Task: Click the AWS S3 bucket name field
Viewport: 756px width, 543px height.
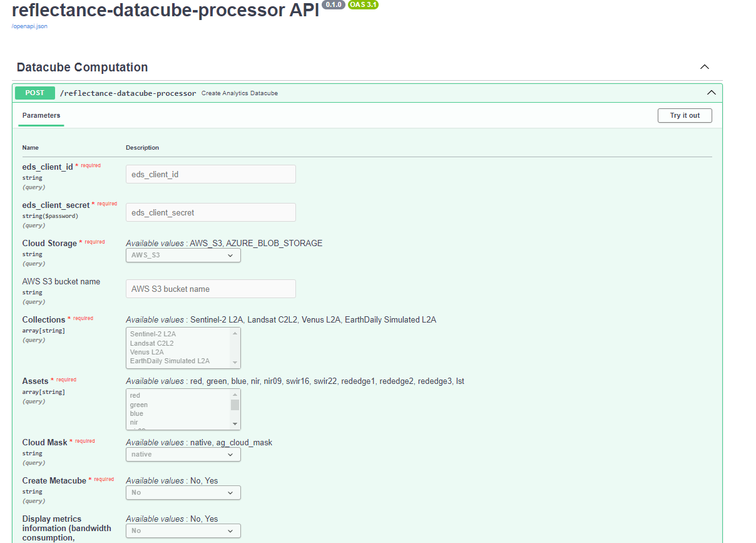Action: pos(210,288)
